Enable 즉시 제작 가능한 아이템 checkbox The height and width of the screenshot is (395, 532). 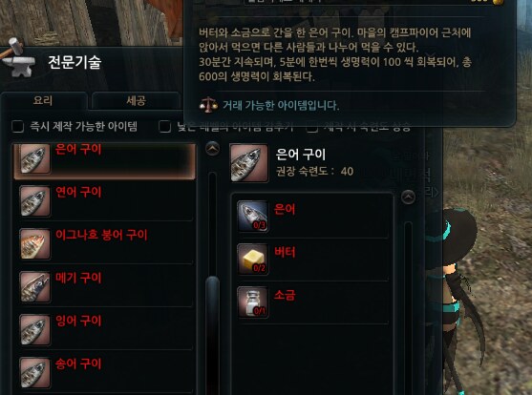coord(17,127)
